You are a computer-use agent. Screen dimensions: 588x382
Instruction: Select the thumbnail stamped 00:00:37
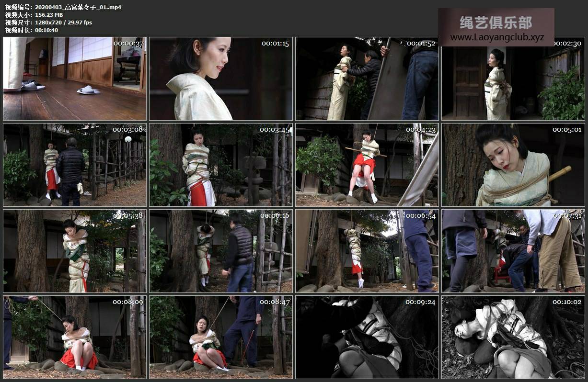point(75,79)
